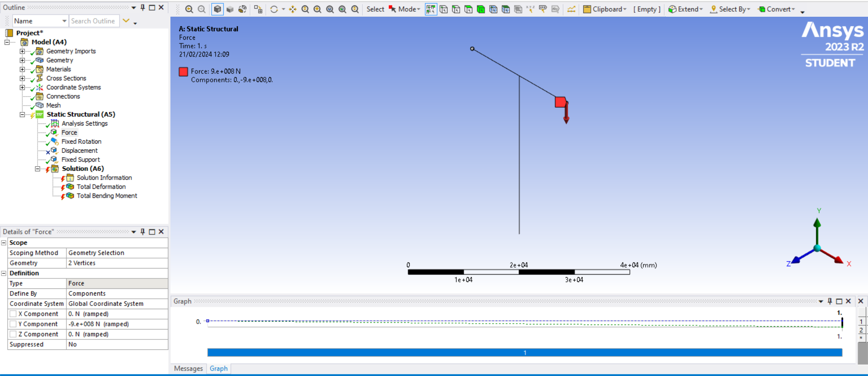Open the Extend dropdown button

pos(685,9)
